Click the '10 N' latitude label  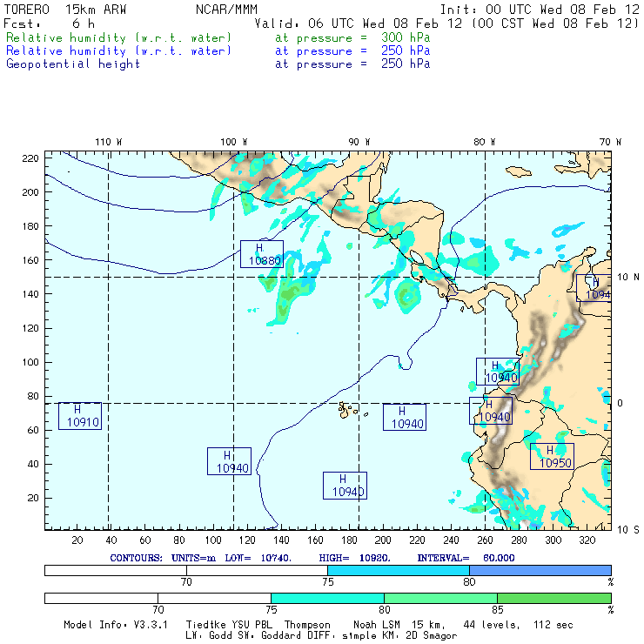click(x=628, y=278)
